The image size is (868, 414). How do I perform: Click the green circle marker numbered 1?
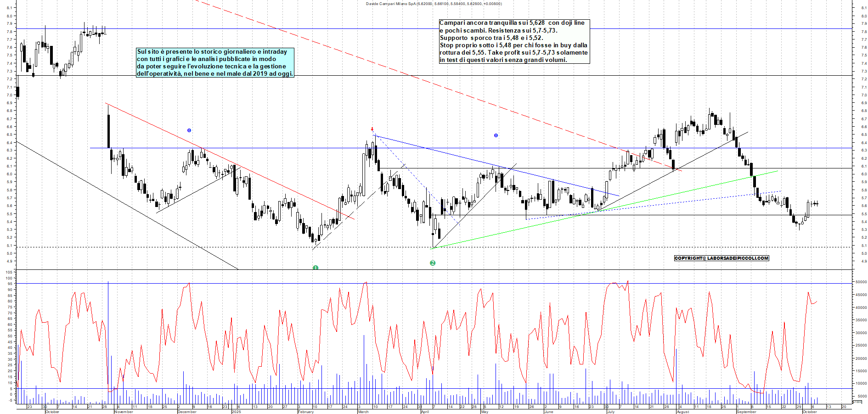[316, 268]
